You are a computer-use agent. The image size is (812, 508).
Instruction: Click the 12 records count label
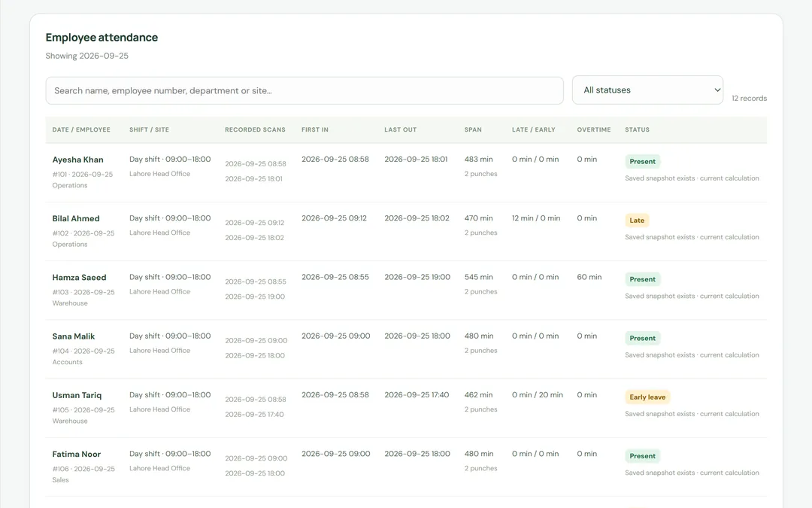[x=749, y=99]
